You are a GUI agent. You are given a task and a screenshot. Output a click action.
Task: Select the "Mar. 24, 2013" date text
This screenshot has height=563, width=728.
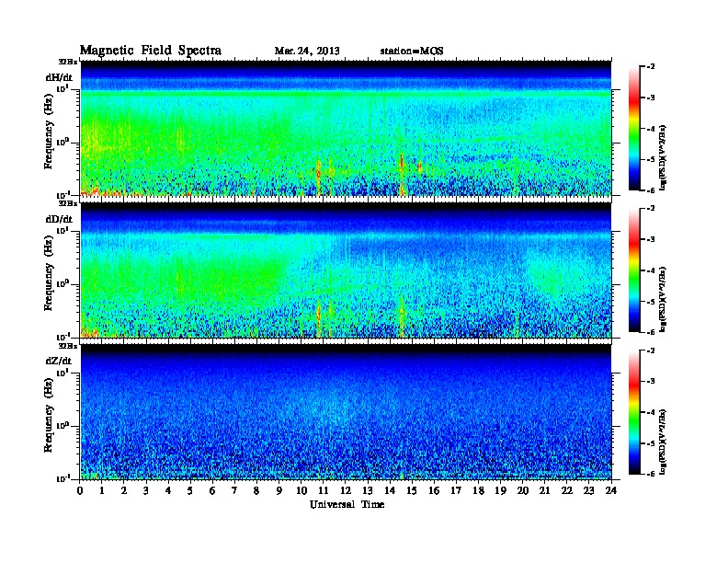click(x=307, y=51)
